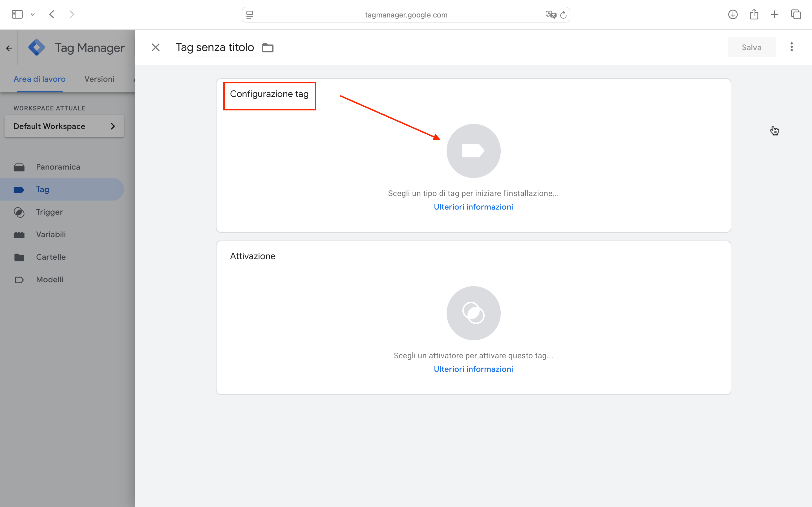Click Ulteriori informazioni under Configurazione tag
Viewport: 812px width, 507px height.
tap(473, 207)
